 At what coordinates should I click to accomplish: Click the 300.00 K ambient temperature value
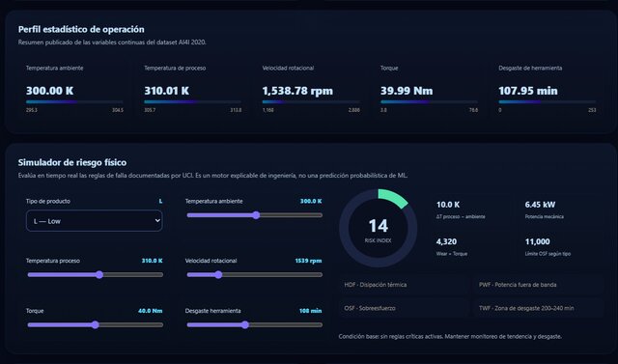pos(49,91)
